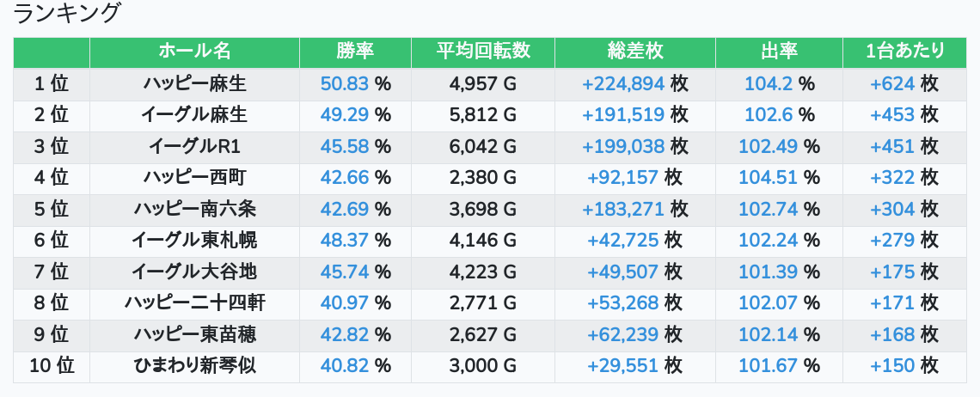
Task: Open the イーグル東札幌 hall entry
Action: coord(194,241)
